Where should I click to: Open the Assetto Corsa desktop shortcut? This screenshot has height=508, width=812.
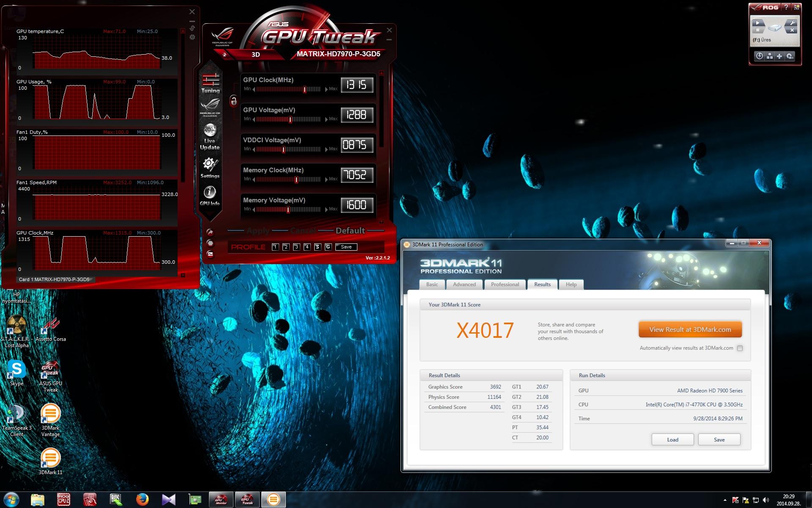click(51, 329)
